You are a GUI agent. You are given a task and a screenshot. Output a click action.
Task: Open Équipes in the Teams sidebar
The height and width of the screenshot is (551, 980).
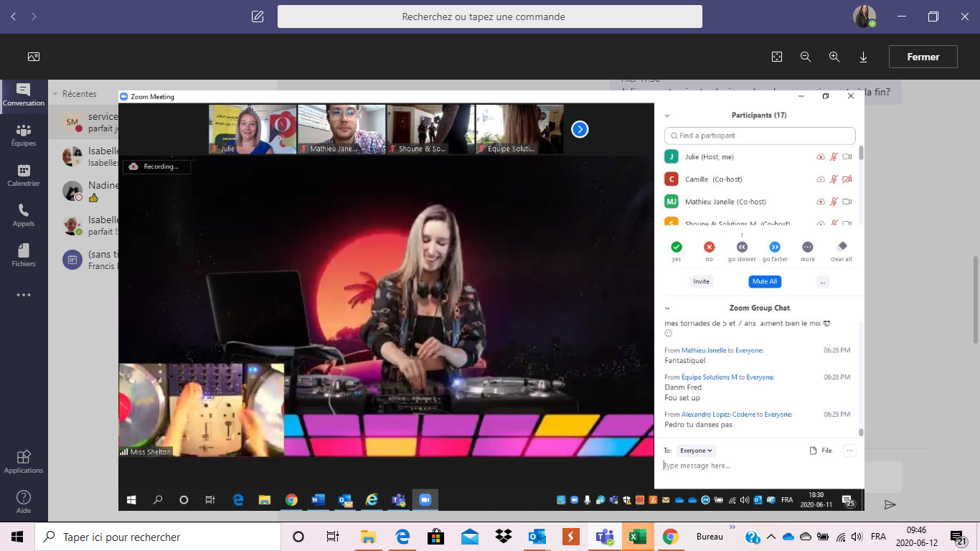[x=24, y=135]
